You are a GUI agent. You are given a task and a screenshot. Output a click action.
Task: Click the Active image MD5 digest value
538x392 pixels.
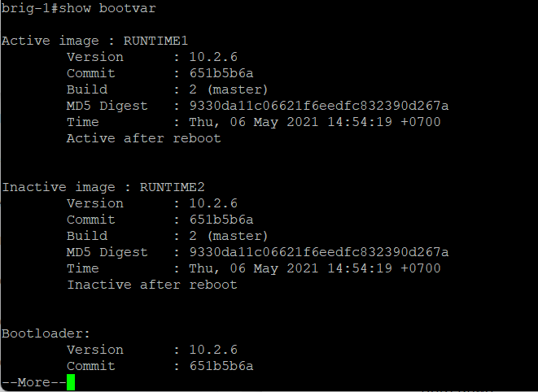point(319,106)
